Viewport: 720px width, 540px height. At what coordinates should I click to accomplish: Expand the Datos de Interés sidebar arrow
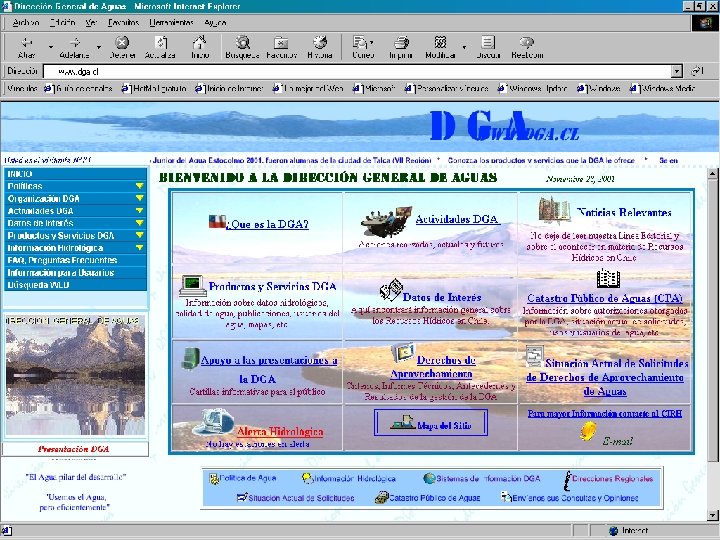pos(140,223)
